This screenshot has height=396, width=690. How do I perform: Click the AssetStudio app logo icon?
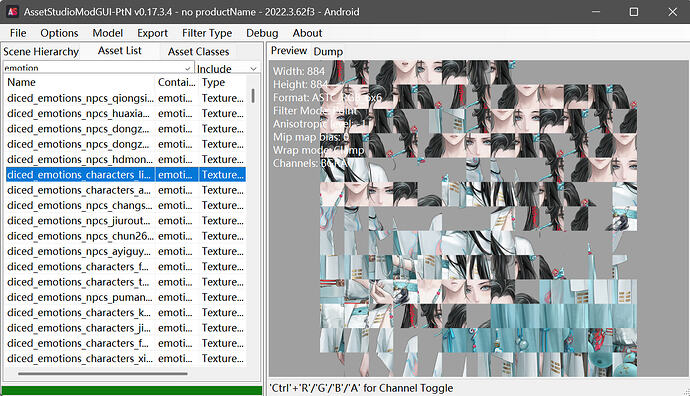coord(12,11)
